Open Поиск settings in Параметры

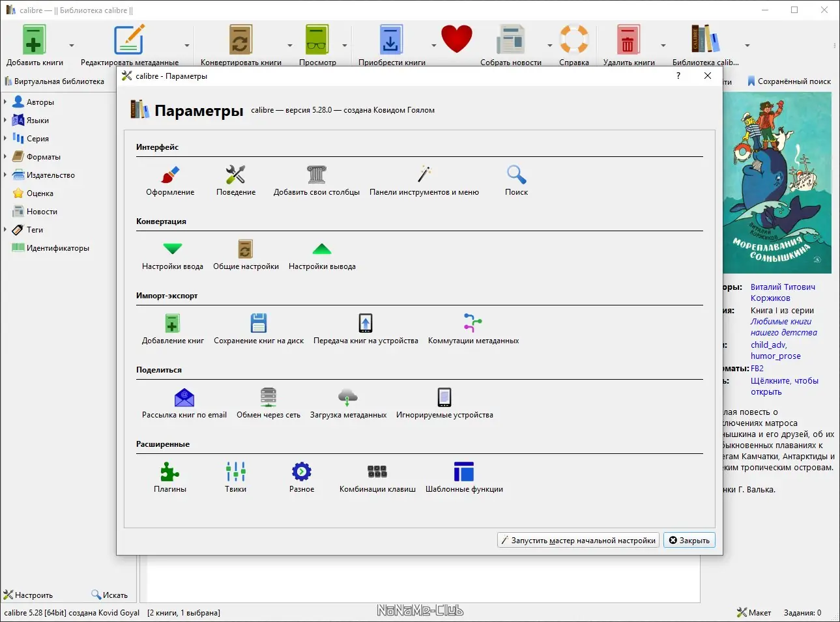516,180
